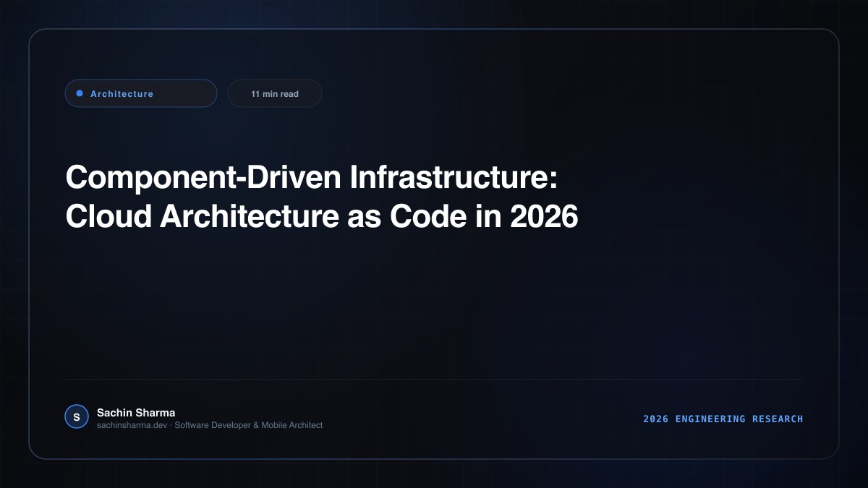
Task: Click 2026 ENGINEERING RESEARCH label
Action: coord(723,419)
